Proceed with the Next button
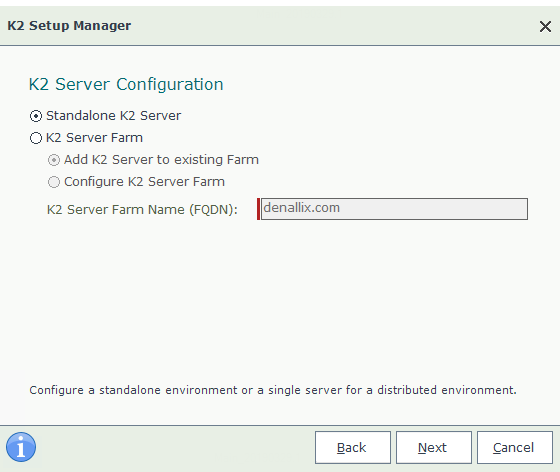Image resolution: width=560 pixels, height=472 pixels. 434,447
